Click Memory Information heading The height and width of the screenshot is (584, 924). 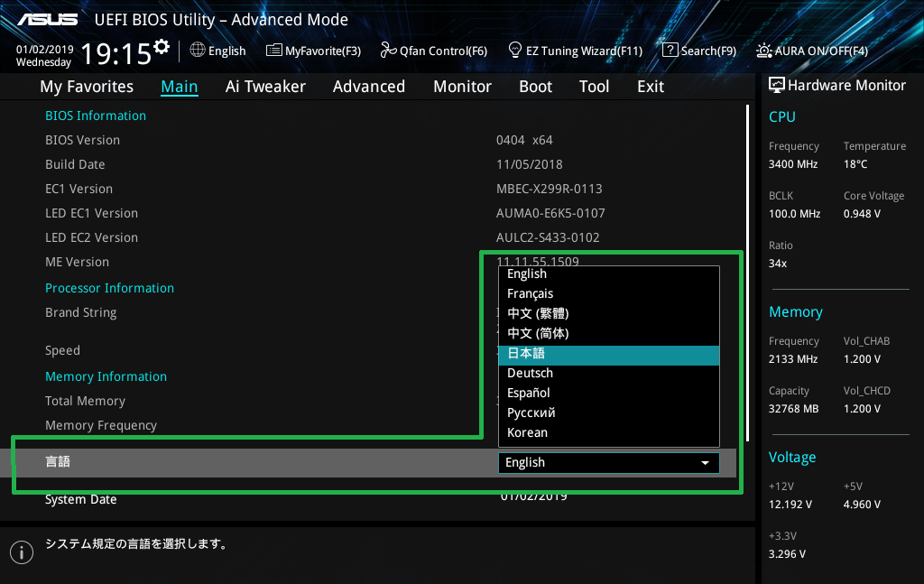click(106, 376)
